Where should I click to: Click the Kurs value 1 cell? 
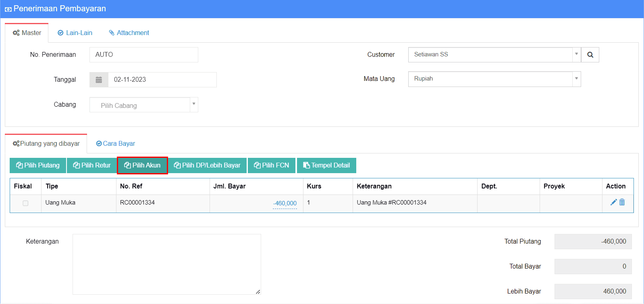pyautogui.click(x=328, y=203)
